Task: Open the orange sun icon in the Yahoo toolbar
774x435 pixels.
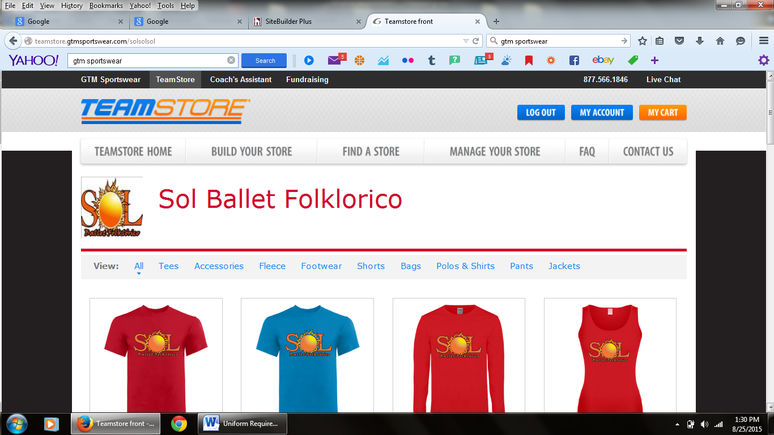Action: 551,60
